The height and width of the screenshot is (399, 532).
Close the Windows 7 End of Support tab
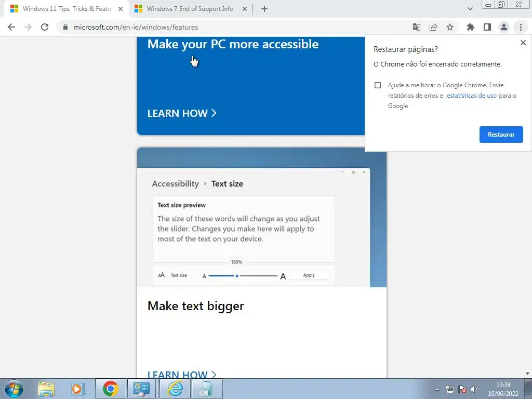244,9
